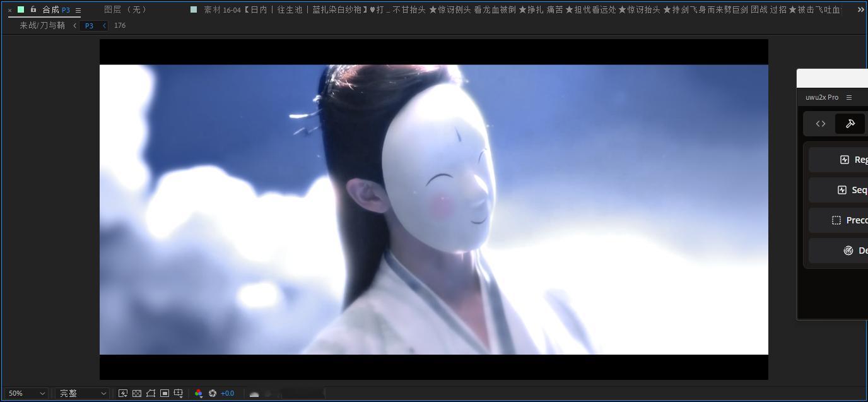This screenshot has height=402, width=868.
Task: Click the Reg... button in uwu2x
Action: (839, 160)
